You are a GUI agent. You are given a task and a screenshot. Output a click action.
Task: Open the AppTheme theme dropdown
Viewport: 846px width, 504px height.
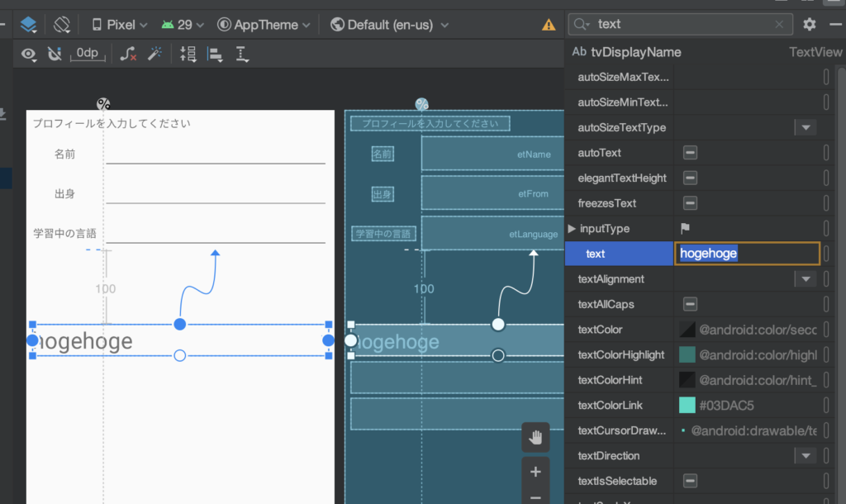pos(264,25)
